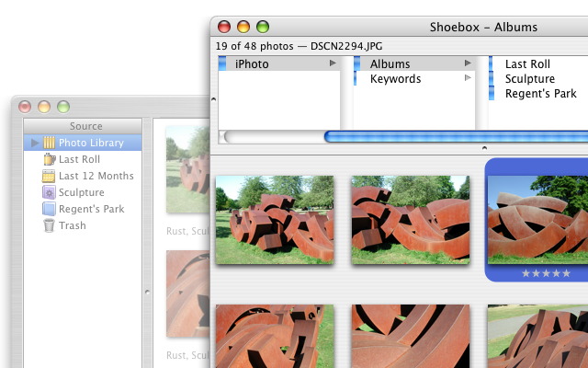Viewport: 588px width, 368px height.
Task: Zoom background iPhoto window, green button
Action: pyautogui.click(x=63, y=107)
